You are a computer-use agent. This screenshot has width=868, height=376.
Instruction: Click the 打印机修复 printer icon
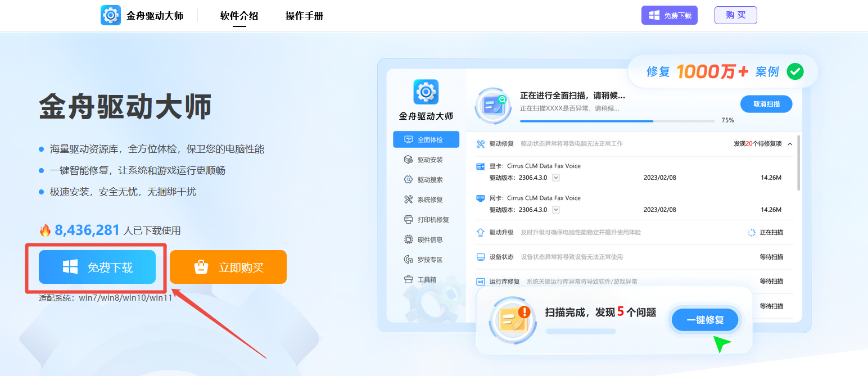pyautogui.click(x=409, y=219)
